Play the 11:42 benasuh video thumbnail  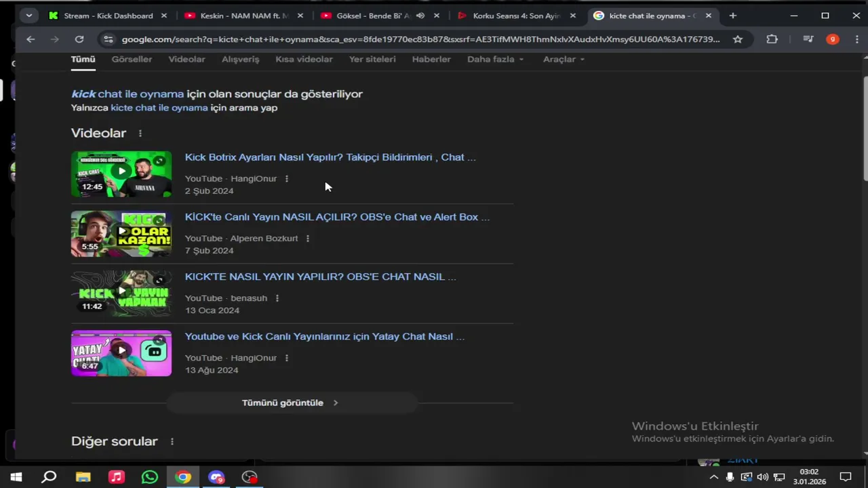click(121, 293)
